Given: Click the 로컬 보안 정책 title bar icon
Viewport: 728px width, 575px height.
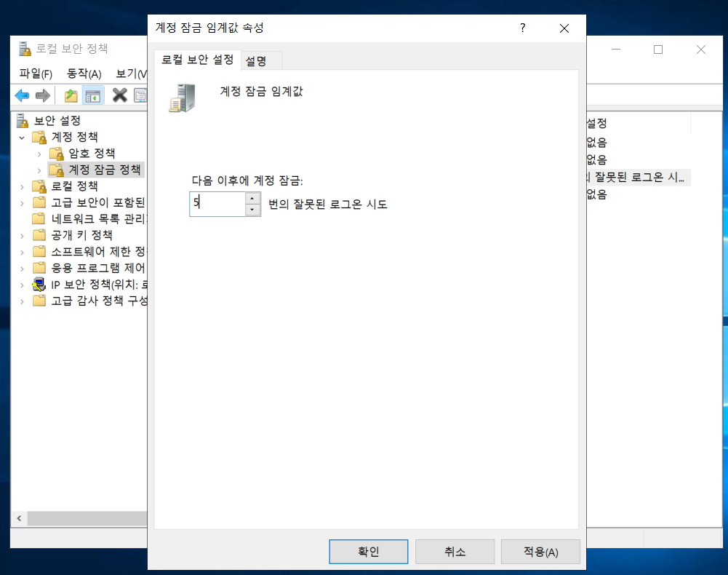Looking at the screenshot, I should pyautogui.click(x=25, y=49).
